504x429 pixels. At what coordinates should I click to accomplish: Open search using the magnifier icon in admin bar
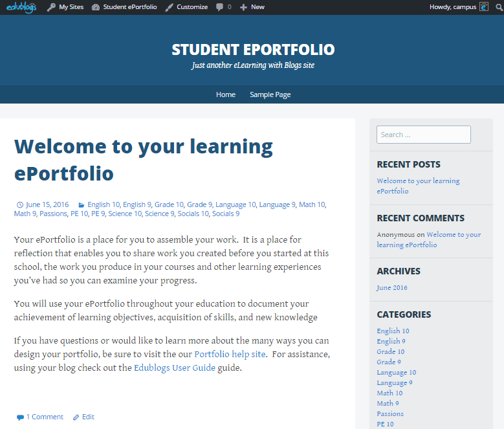pos(499,7)
